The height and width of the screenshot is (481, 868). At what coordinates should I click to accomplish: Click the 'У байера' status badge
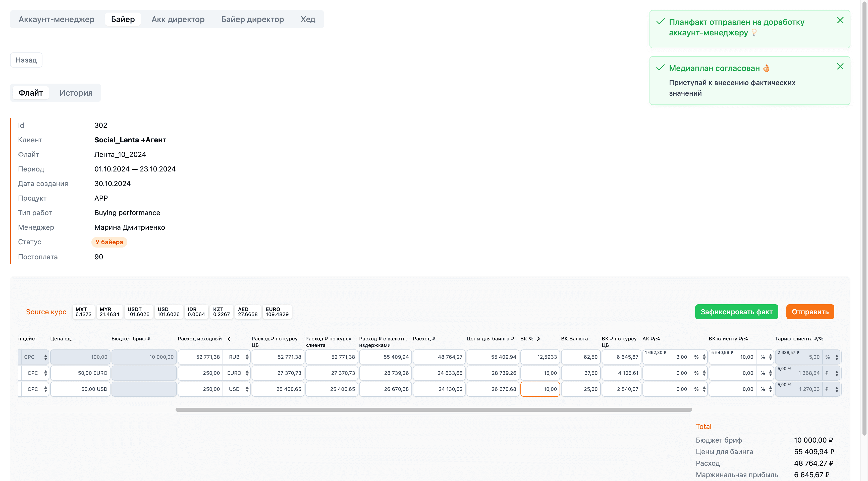coord(109,242)
